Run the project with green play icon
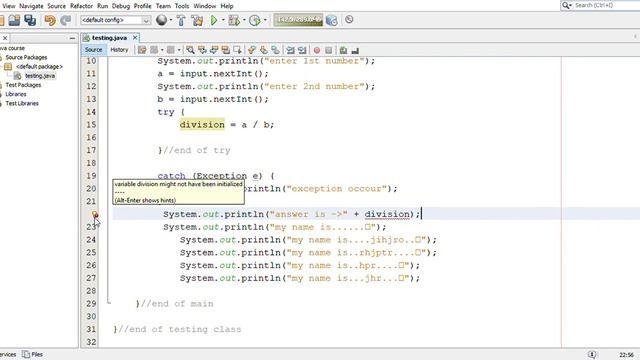 tap(213, 20)
